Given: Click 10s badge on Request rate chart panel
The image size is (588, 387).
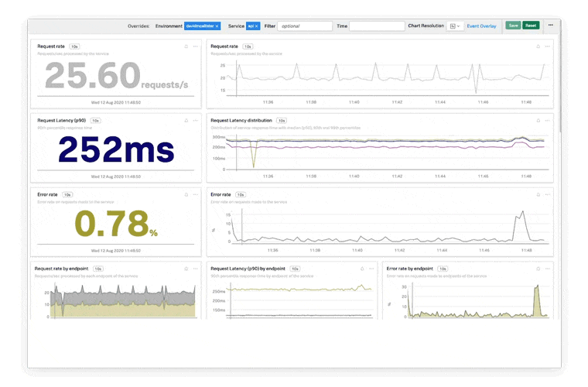Looking at the screenshot, I should tap(248, 46).
